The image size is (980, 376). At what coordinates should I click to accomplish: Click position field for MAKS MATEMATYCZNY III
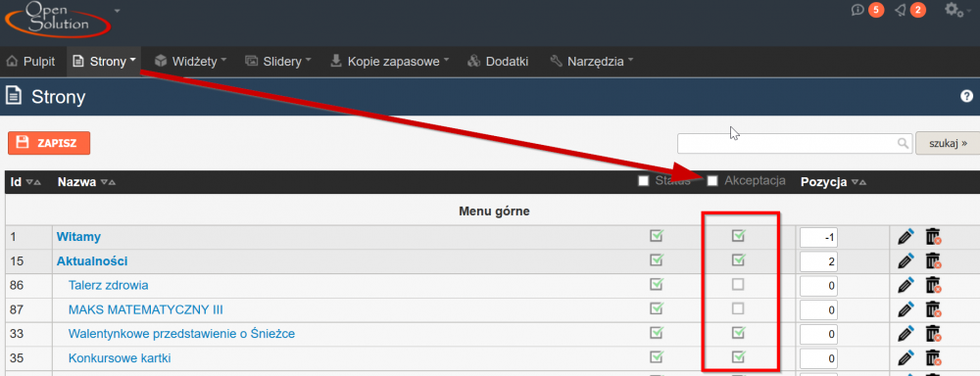(819, 310)
